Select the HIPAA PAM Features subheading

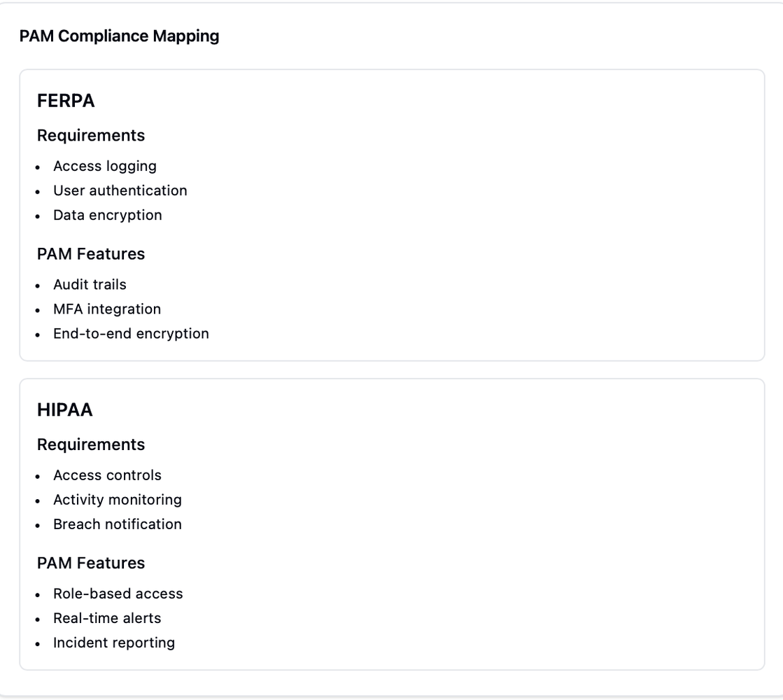pyautogui.click(x=91, y=563)
